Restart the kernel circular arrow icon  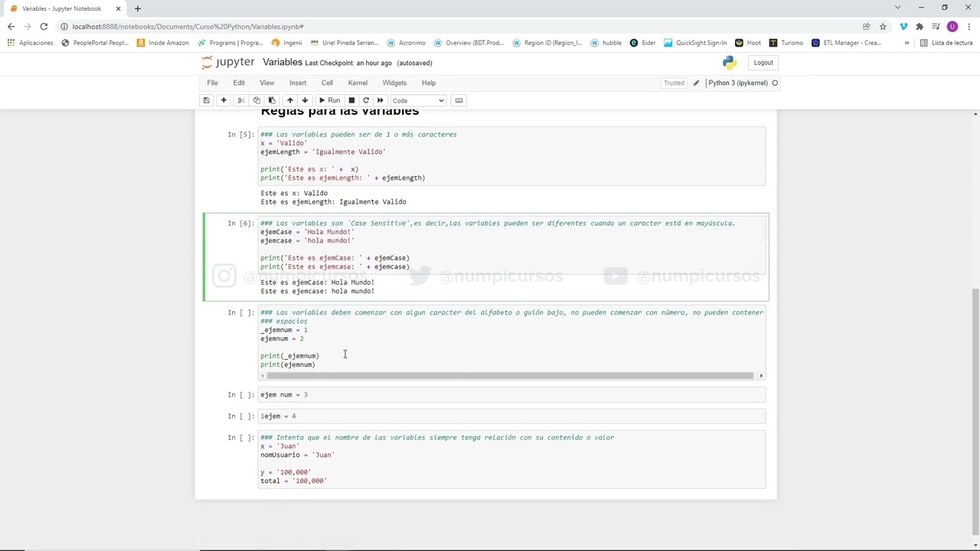(x=366, y=100)
